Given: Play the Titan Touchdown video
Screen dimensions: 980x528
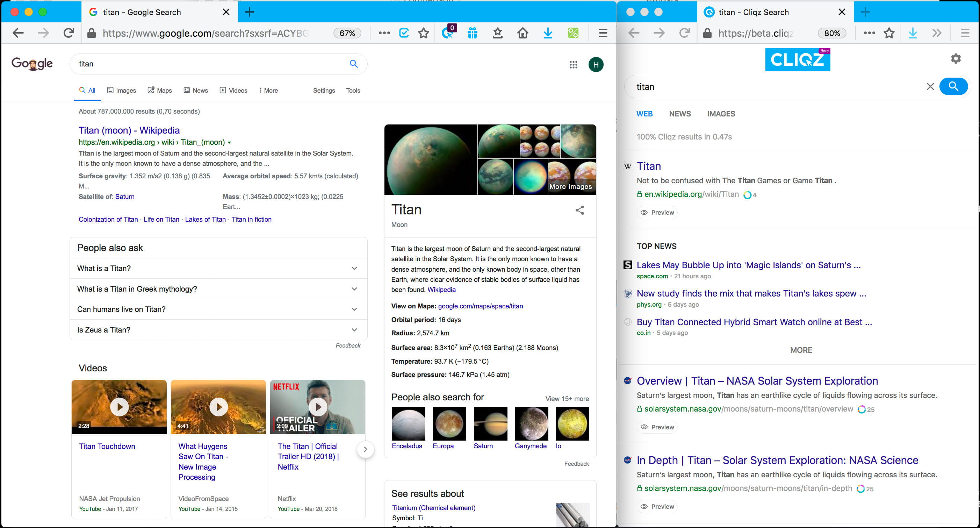Looking at the screenshot, I should [x=119, y=407].
